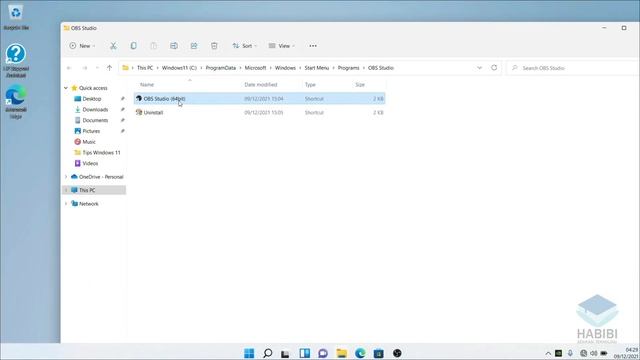640x360 pixels.
Task: Click the Copy icon in the toolbar
Action: tap(133, 46)
